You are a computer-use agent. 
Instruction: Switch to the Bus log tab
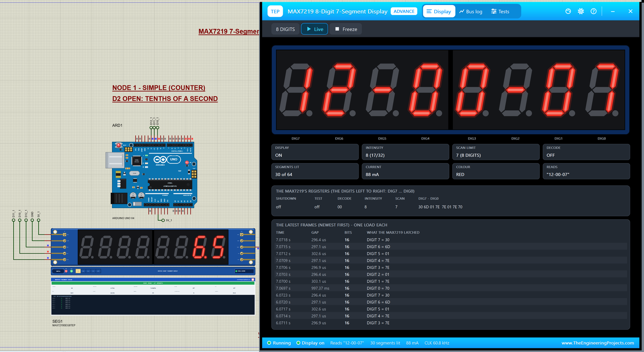(471, 11)
